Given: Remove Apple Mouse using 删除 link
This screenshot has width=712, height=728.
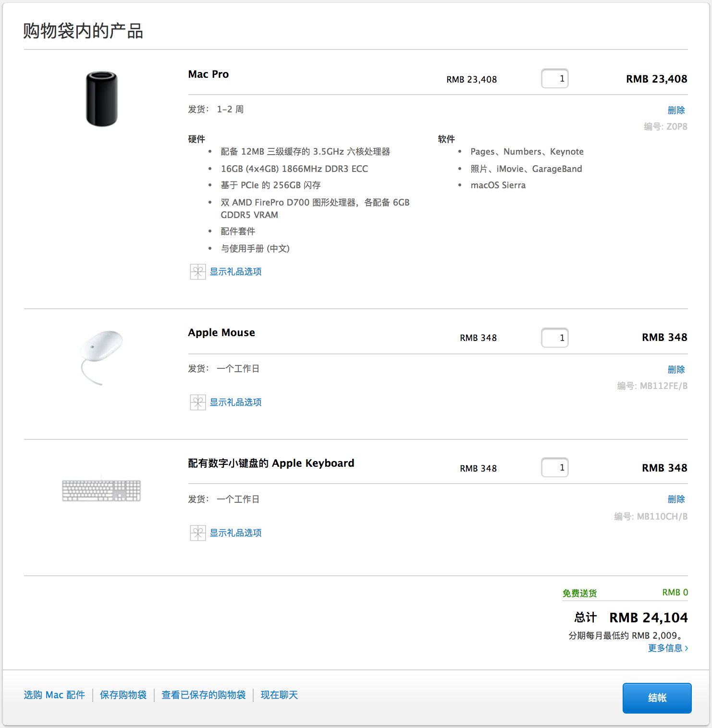Looking at the screenshot, I should point(676,370).
